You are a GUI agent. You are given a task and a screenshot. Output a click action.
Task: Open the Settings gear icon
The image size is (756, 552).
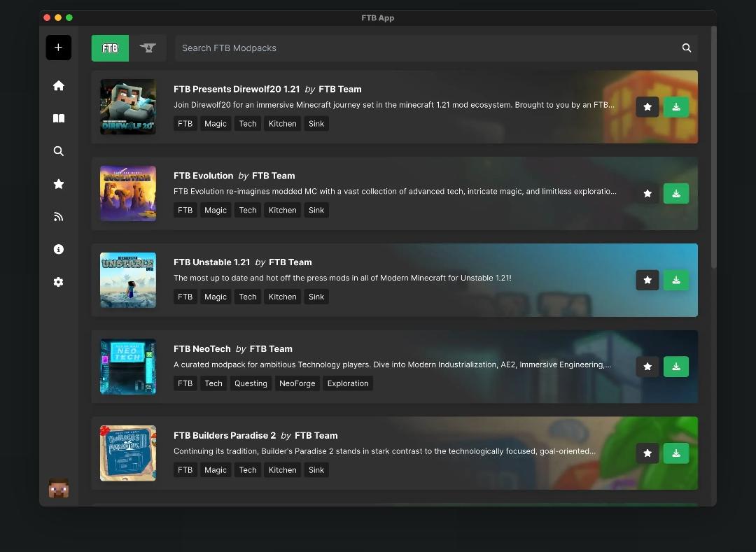[58, 282]
